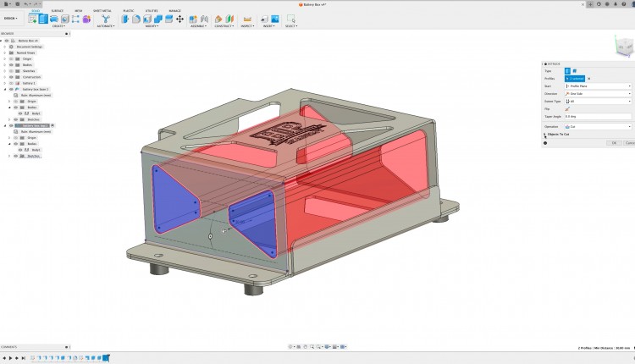Viewport: 635px width, 364px height.
Task: Toggle visibility eye for top-level Bodies
Action: (11, 65)
